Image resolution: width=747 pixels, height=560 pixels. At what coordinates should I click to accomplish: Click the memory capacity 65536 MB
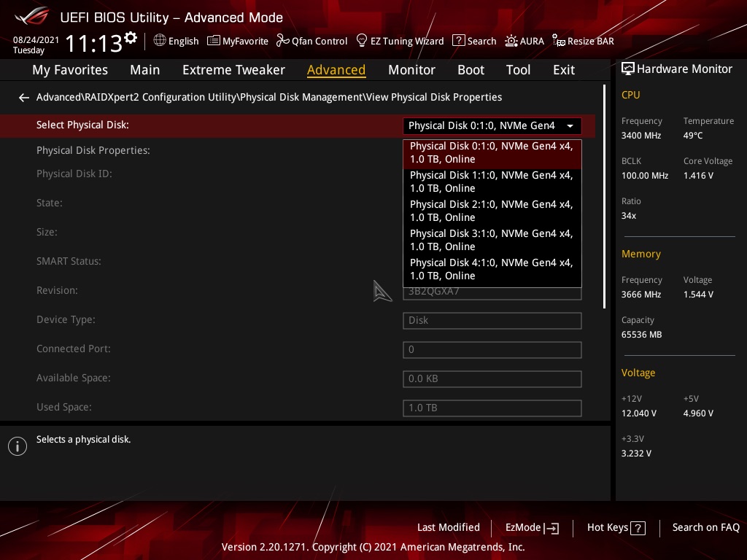coord(641,335)
